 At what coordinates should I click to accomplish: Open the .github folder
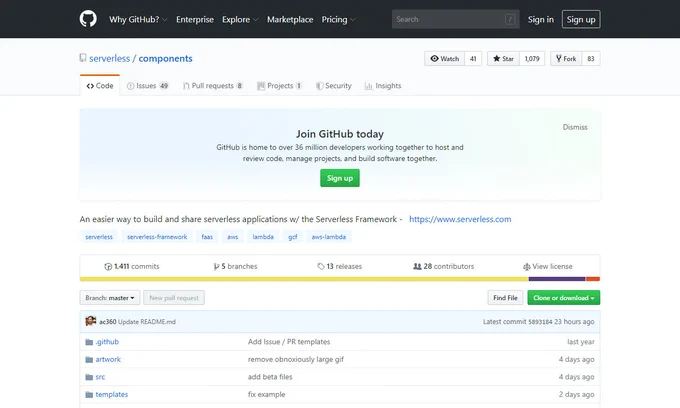point(107,342)
